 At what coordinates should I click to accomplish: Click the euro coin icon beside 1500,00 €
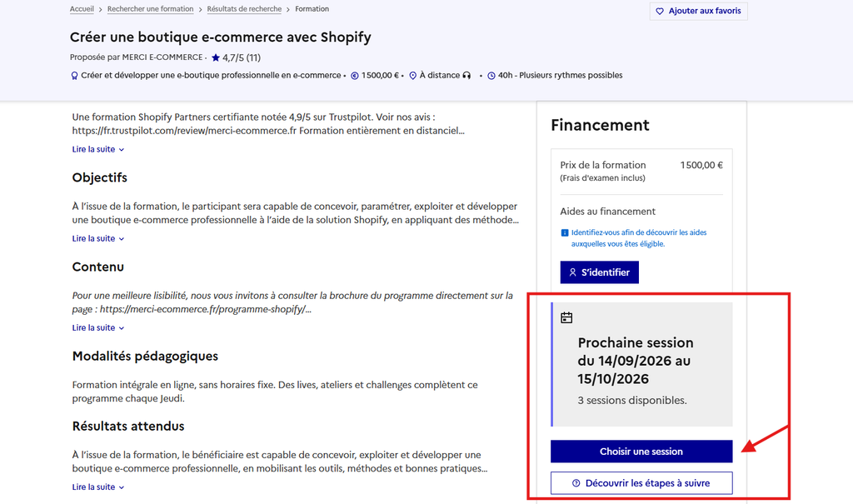[x=355, y=76]
